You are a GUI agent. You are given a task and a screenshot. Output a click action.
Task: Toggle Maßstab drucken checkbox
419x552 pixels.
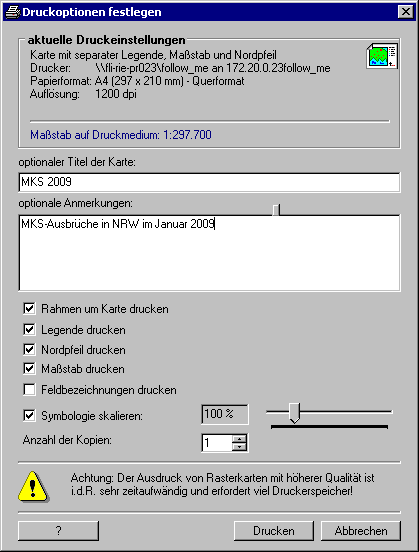pyautogui.click(x=29, y=369)
